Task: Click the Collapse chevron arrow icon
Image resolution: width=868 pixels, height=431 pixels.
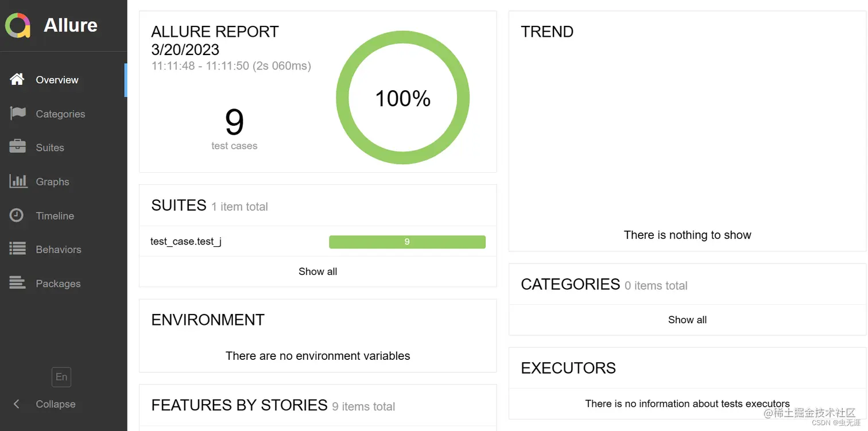Action: (x=16, y=404)
